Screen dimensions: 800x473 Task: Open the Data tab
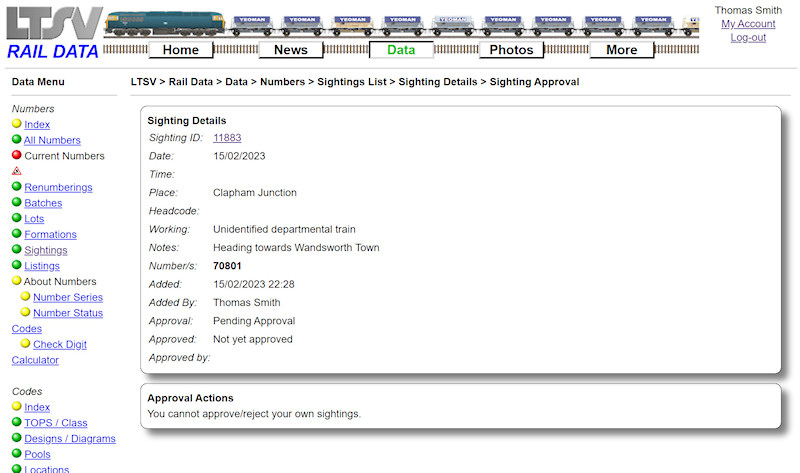(401, 49)
